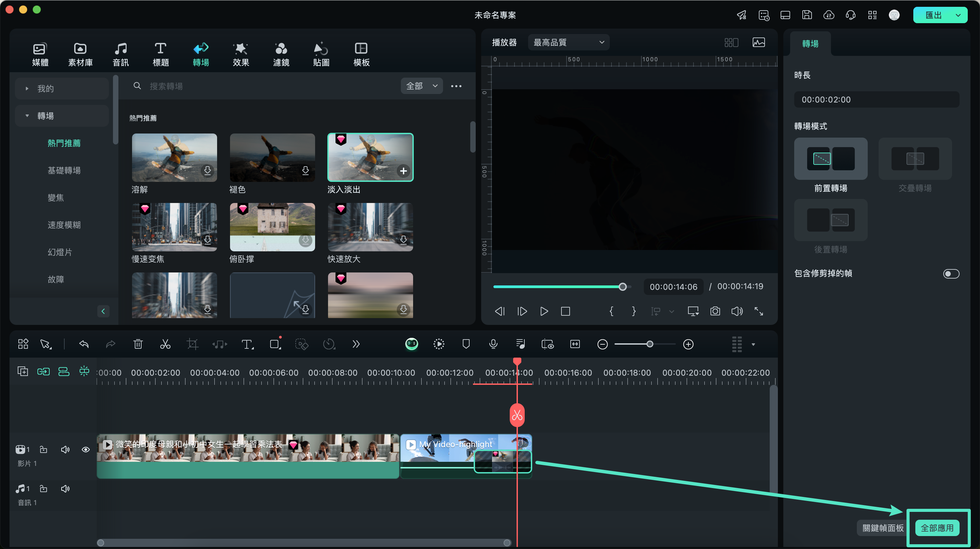The width and height of the screenshot is (980, 549).
Task: Select the 交疊轉場 transition mode
Action: coord(915,158)
